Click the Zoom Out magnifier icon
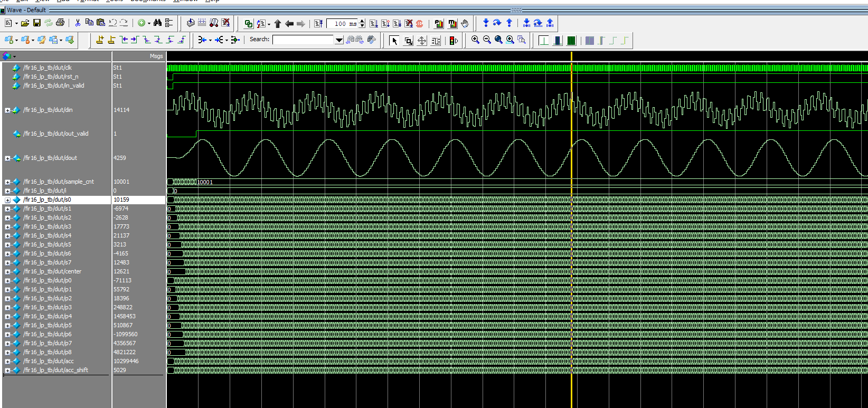The height and width of the screenshot is (408, 868). pos(487,40)
